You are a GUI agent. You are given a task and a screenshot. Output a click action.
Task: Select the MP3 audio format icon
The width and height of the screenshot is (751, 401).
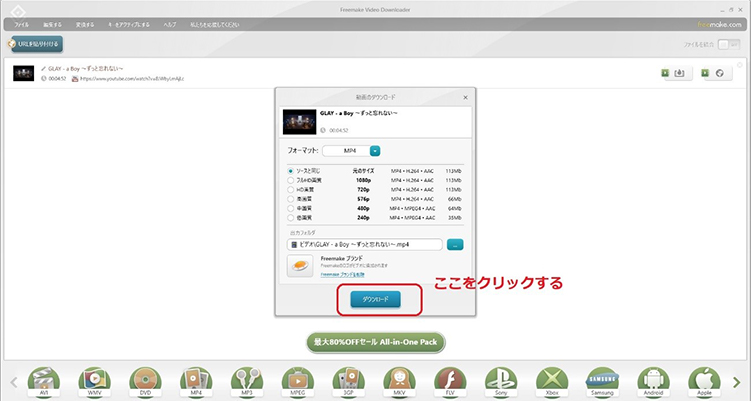(x=247, y=383)
